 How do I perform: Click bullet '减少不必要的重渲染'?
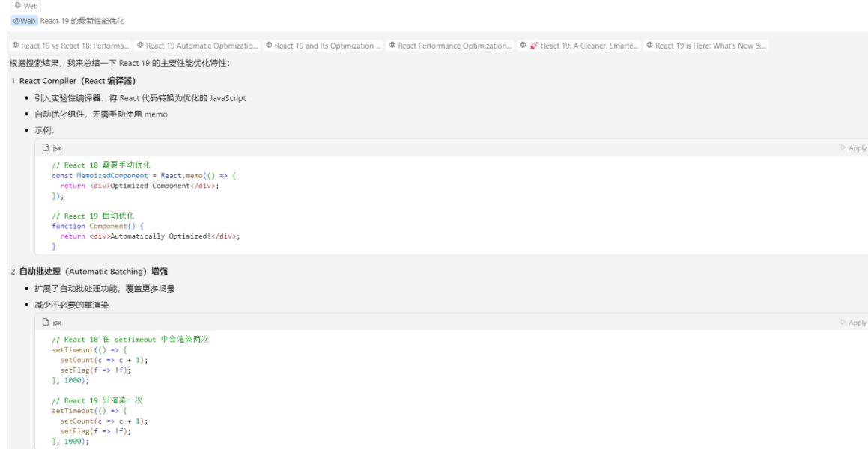[x=71, y=305]
